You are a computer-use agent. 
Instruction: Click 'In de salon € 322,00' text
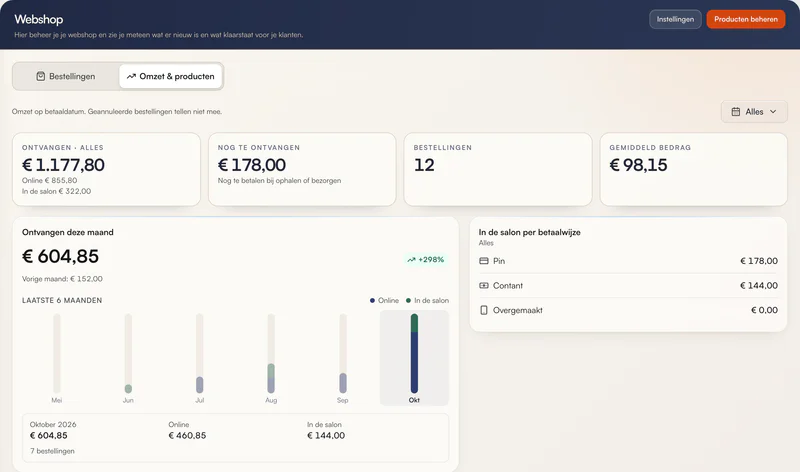tap(56, 191)
